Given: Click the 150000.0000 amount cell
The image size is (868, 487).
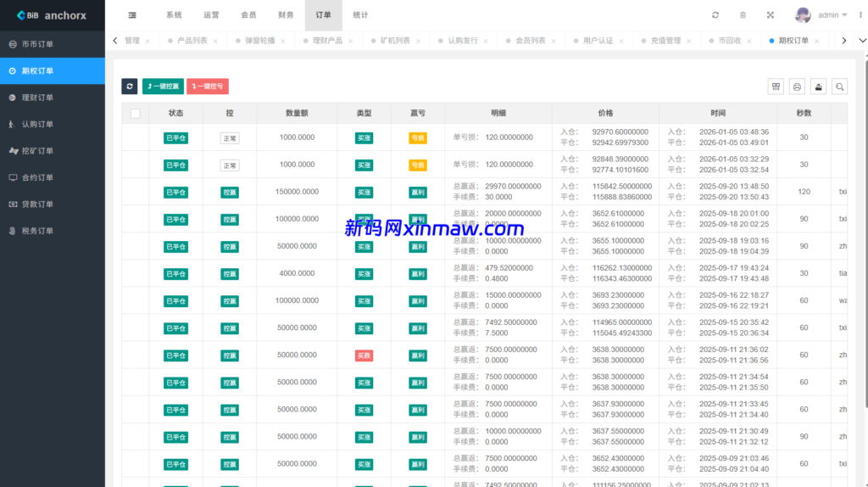Looking at the screenshot, I should pyautogui.click(x=297, y=192).
